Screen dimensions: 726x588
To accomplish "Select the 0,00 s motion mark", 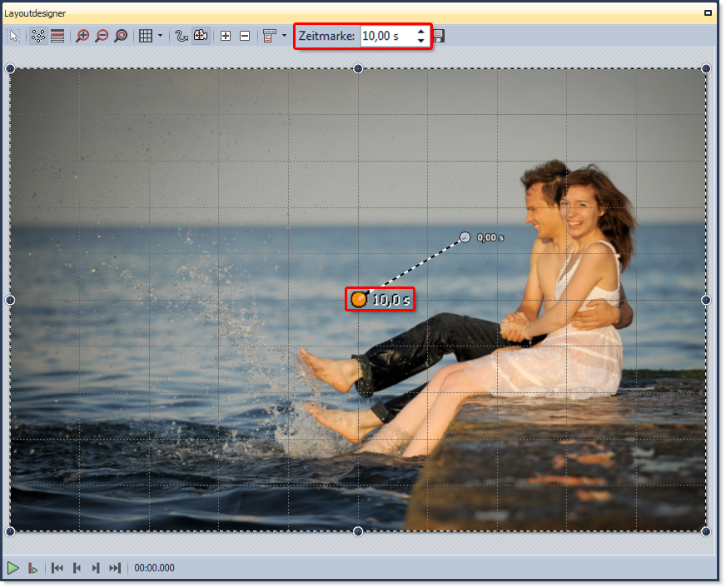I will [x=465, y=237].
